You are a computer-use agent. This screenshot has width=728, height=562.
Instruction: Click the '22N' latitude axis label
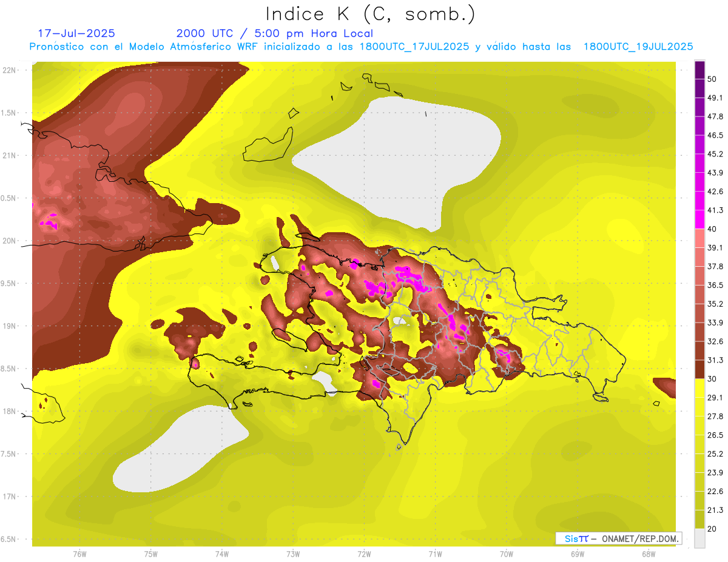10,70
